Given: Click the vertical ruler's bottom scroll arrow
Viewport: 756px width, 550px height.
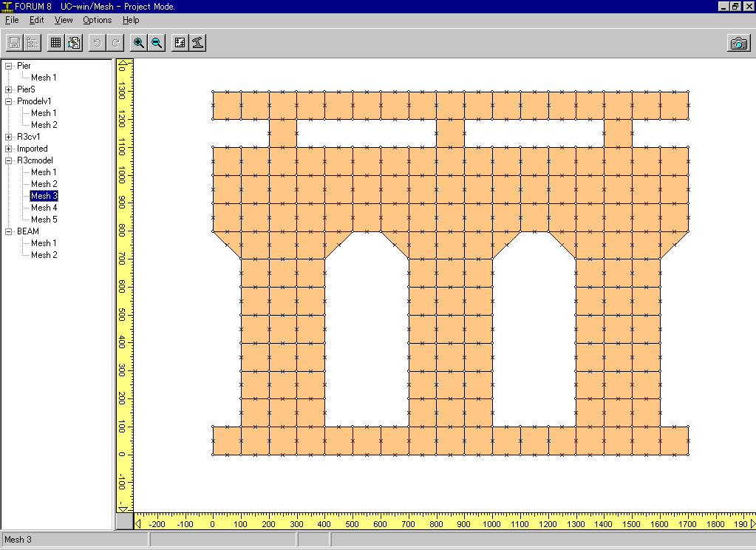Looking at the screenshot, I should pos(124,509).
